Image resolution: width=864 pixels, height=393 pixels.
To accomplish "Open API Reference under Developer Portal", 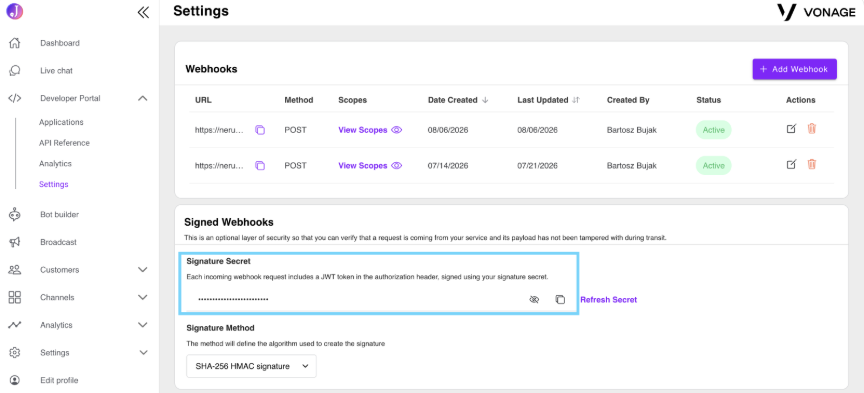I will coord(64,143).
